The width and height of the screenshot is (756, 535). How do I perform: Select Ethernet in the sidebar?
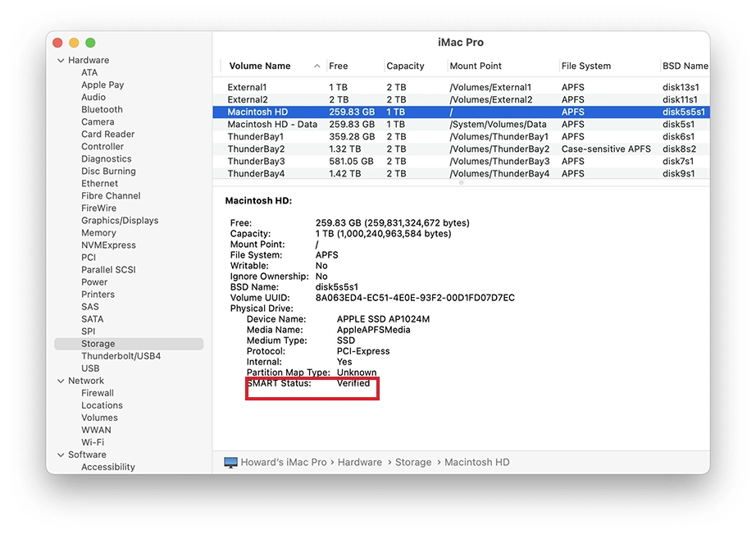[99, 183]
